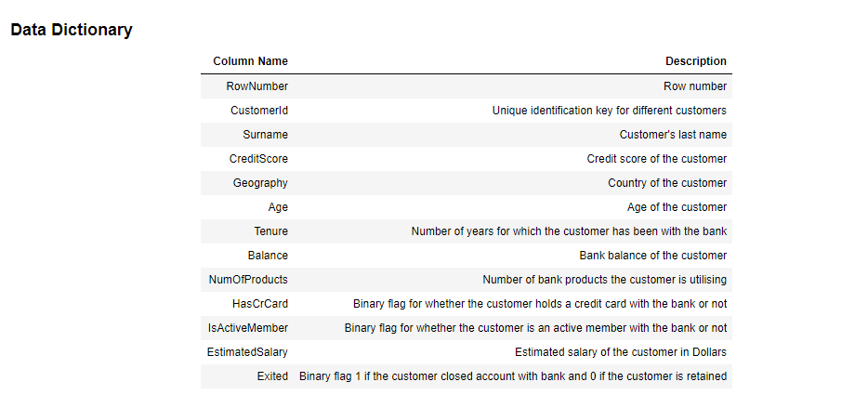Click the Data Dictionary heading
This screenshot has height=395, width=868.
point(72,30)
